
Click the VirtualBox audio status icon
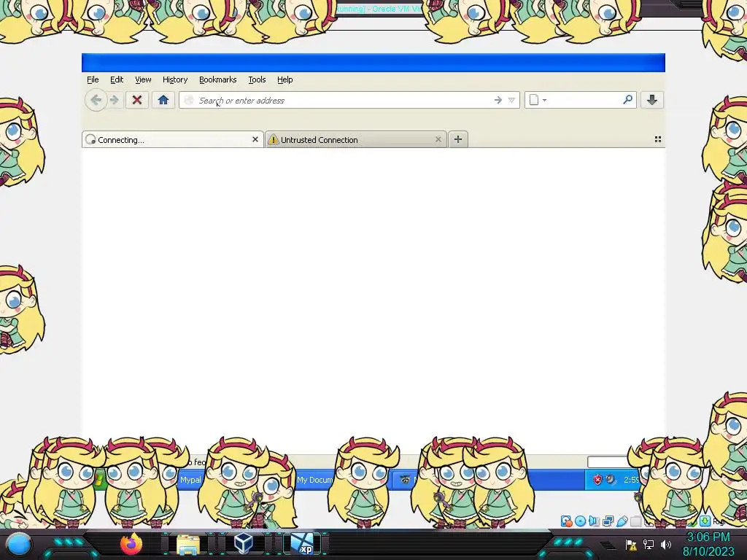coord(594,521)
